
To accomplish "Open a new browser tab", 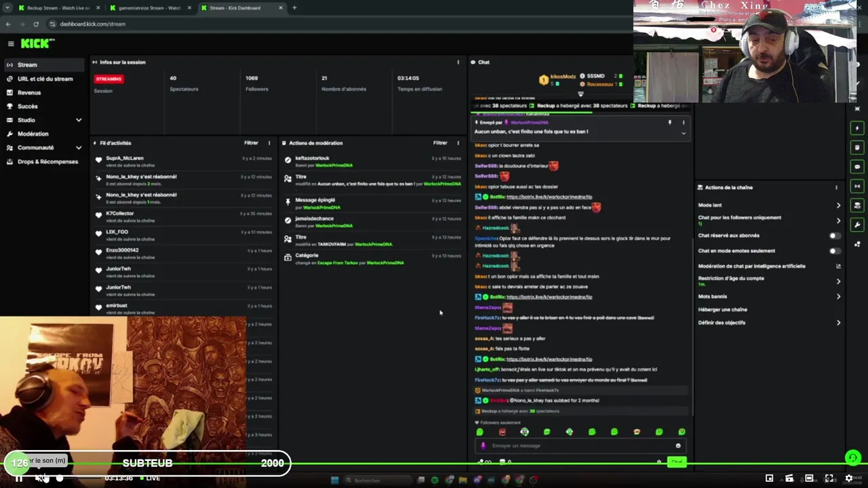I will click(294, 7).
